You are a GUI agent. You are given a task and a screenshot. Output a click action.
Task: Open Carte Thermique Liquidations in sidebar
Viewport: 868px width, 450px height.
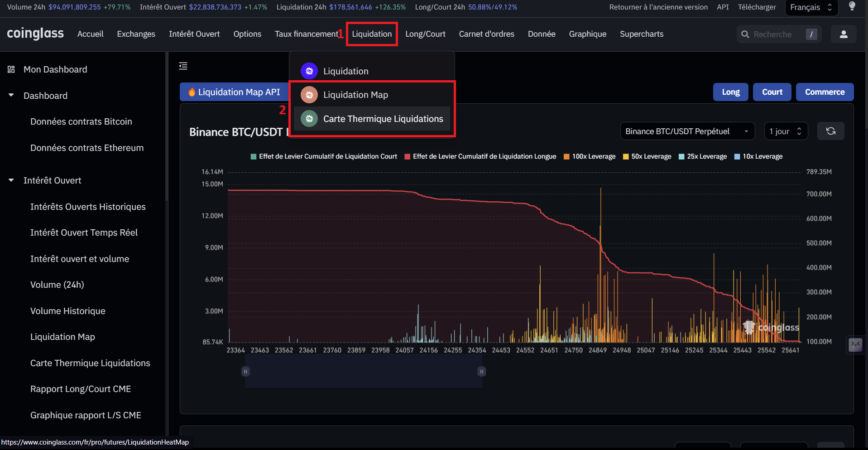click(x=90, y=363)
